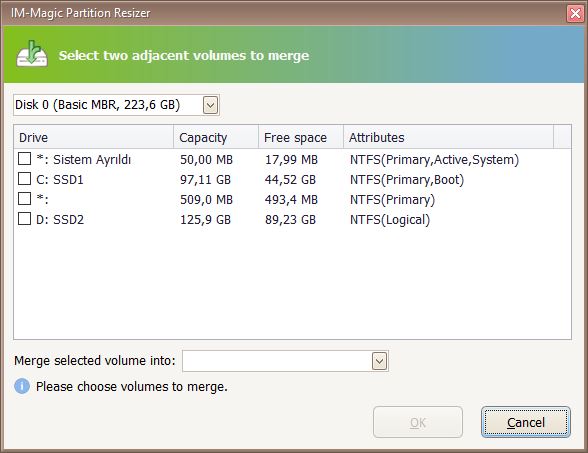Sort by the Capacity column header
The width and height of the screenshot is (588, 453).
[x=216, y=137]
